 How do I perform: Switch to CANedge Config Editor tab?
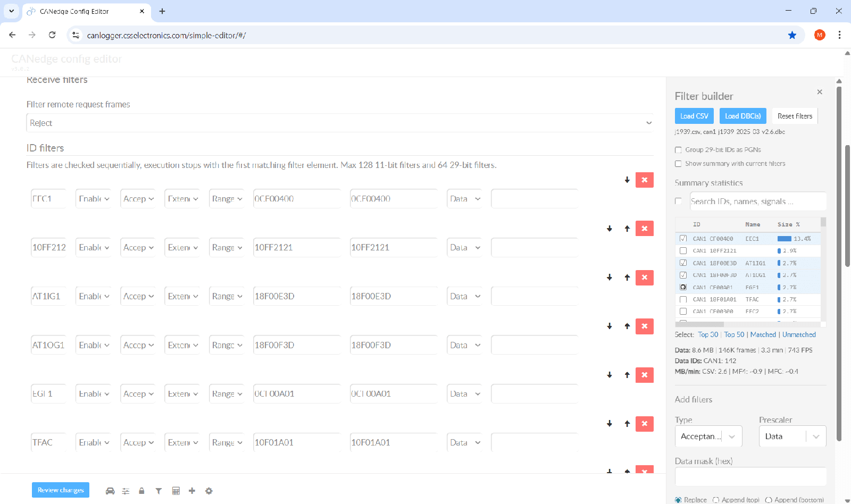(x=87, y=11)
